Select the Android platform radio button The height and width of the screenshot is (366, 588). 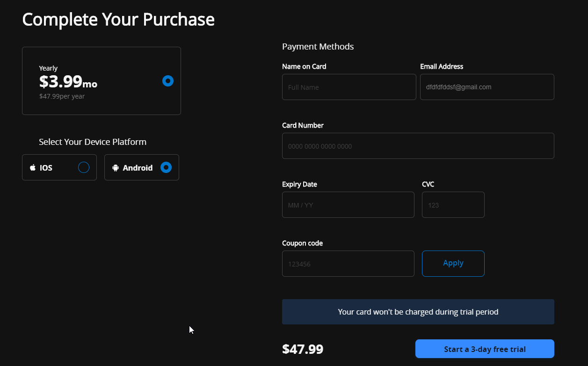point(166,167)
